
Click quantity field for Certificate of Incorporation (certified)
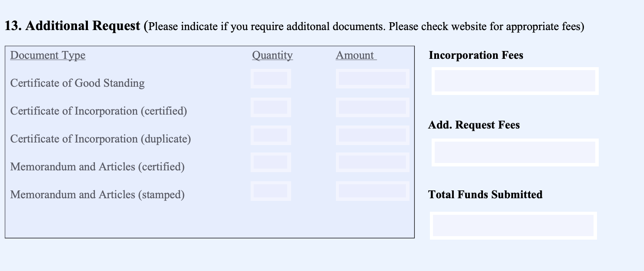pos(270,107)
